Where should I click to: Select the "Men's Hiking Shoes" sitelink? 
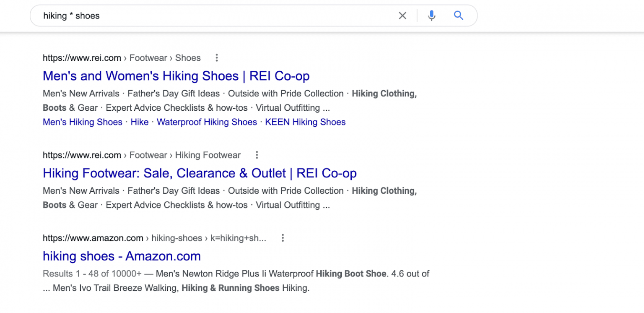tap(82, 122)
